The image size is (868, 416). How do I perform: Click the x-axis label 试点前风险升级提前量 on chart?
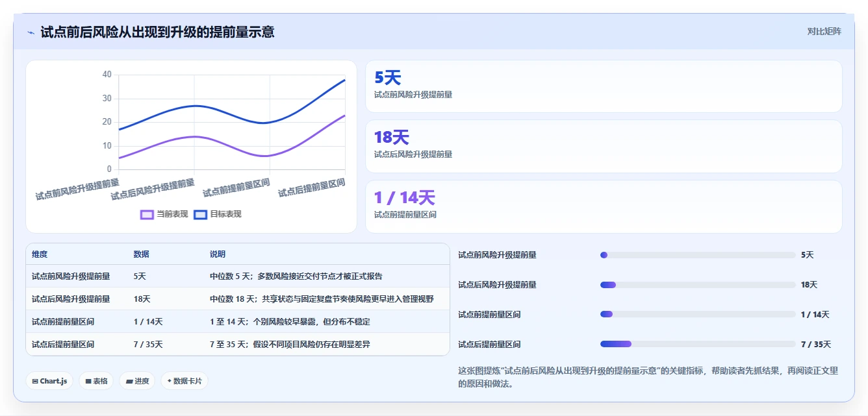pos(77,190)
